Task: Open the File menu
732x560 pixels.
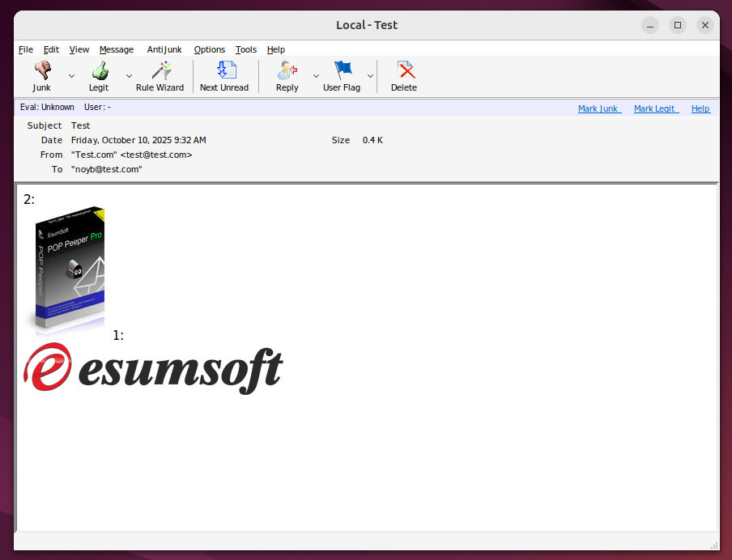Action: tap(26, 49)
